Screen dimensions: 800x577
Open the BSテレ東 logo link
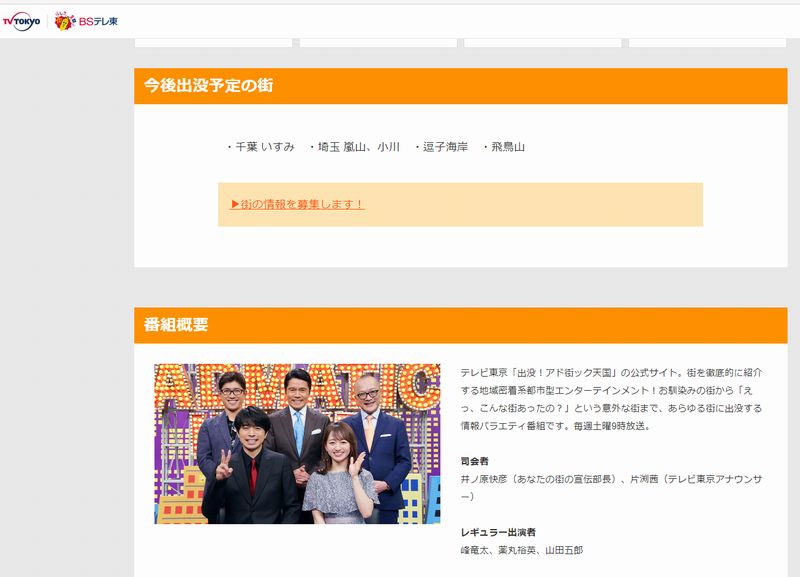86,21
